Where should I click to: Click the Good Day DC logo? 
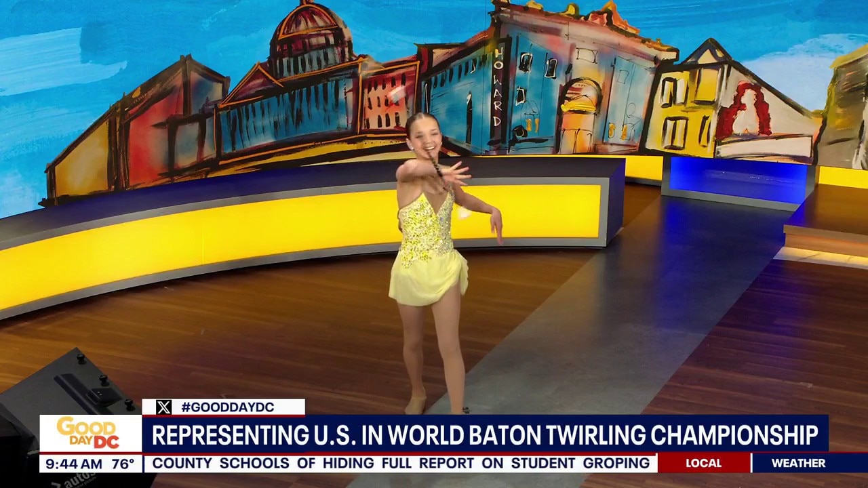coord(90,434)
